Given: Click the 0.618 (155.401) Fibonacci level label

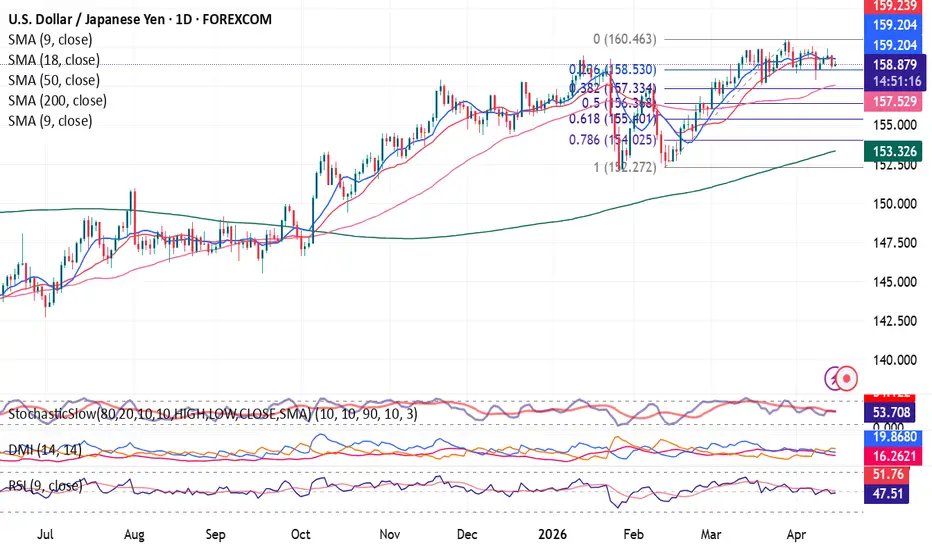Looking at the screenshot, I should tap(613, 119).
